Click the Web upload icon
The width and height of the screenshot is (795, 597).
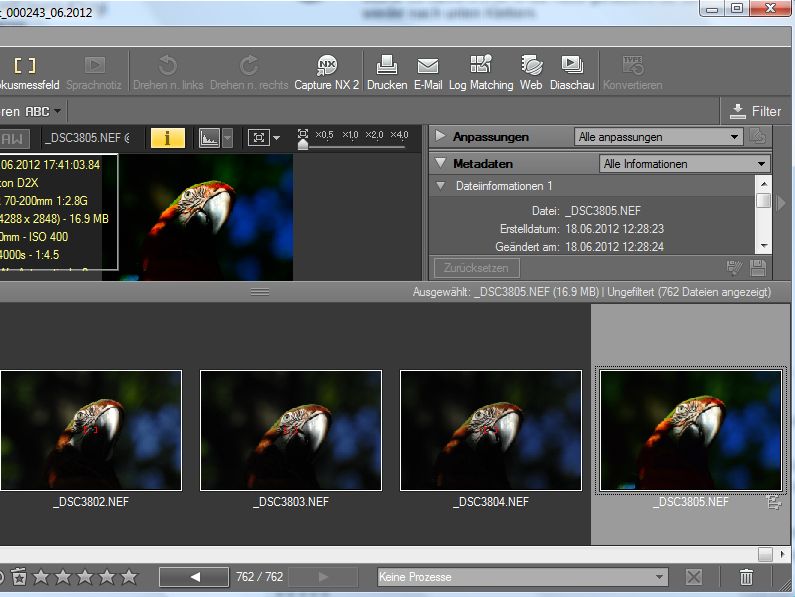click(531, 67)
